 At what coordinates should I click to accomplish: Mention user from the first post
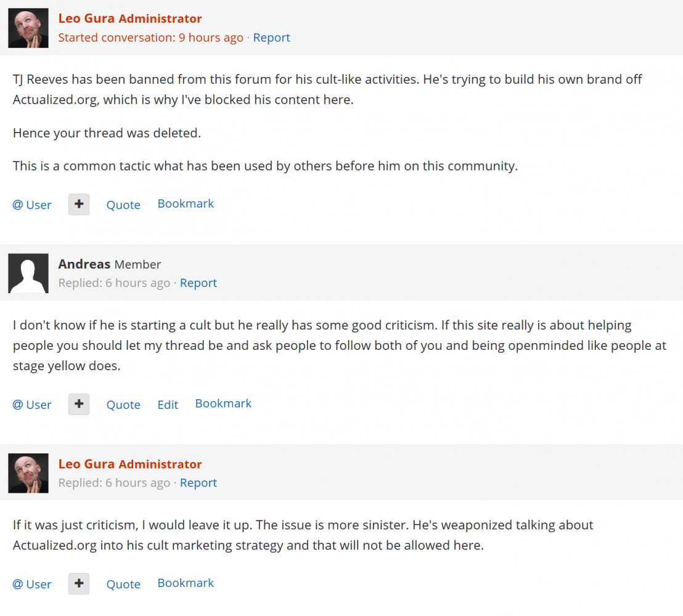32,205
